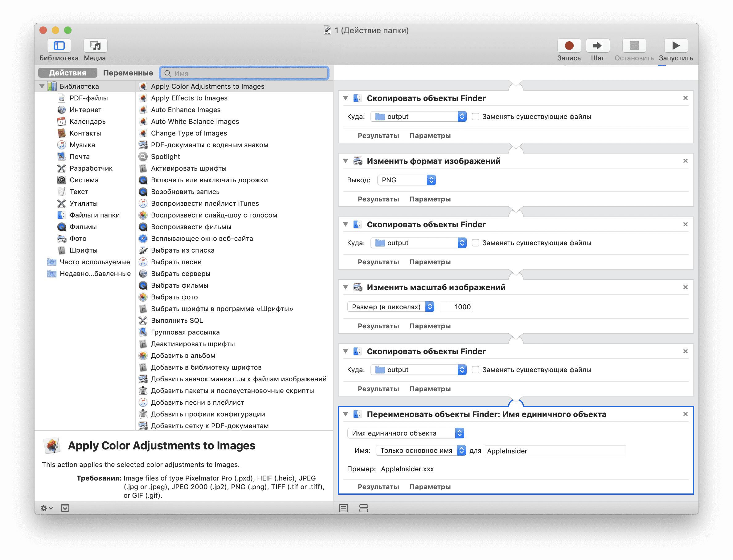The height and width of the screenshot is (560, 733).
Task: Select the Текст category
Action: point(73,191)
